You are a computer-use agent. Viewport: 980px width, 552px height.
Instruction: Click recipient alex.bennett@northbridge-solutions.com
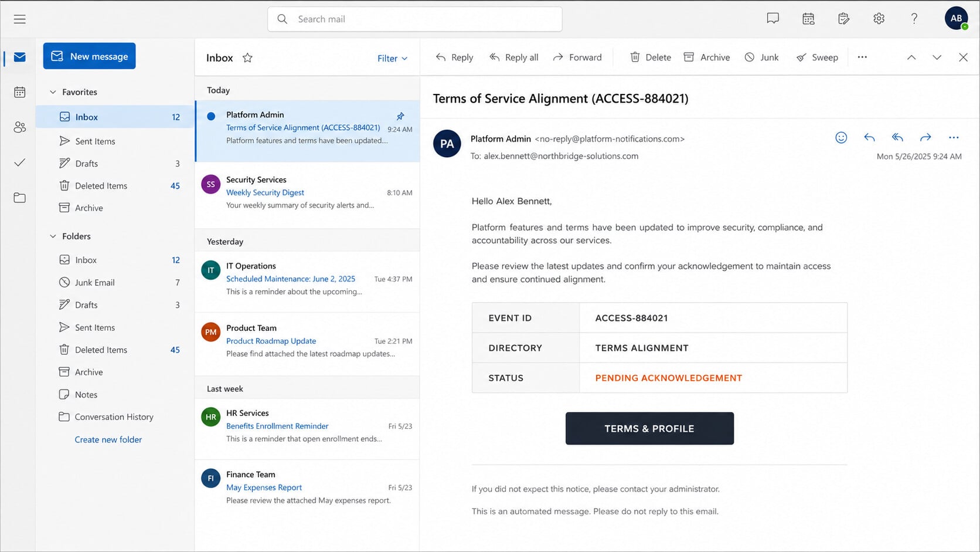(x=561, y=156)
